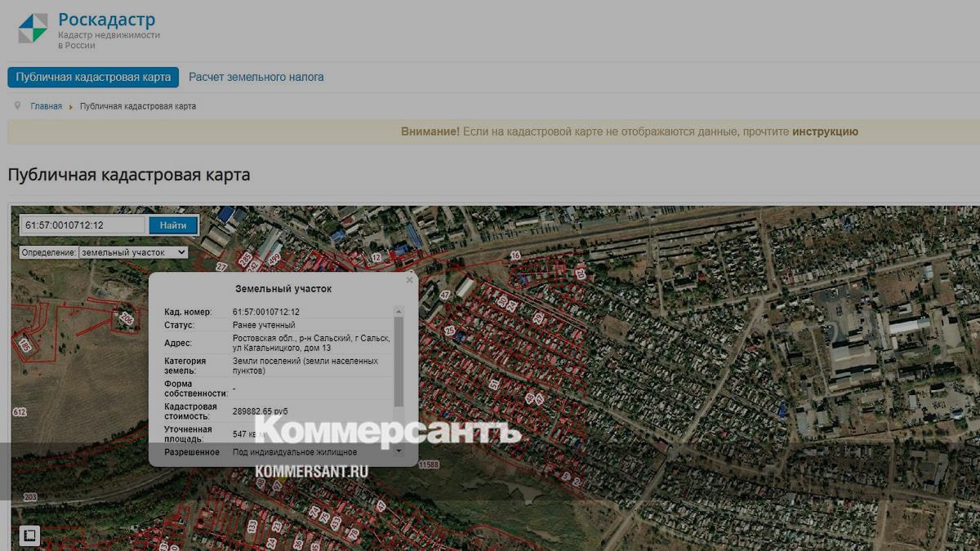Click the Роскадастр site title text
Screen dimensions: 980x551
(x=106, y=20)
